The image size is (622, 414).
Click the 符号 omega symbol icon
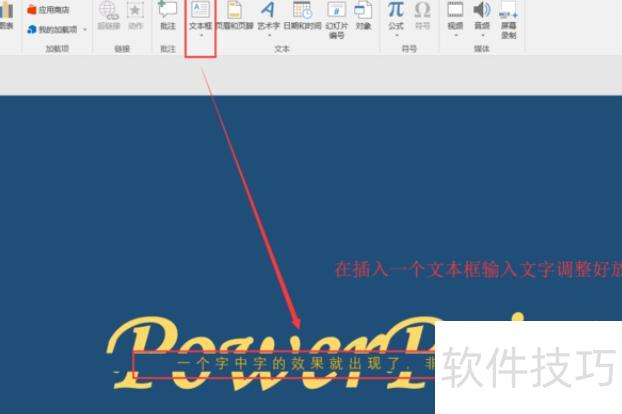click(x=422, y=10)
